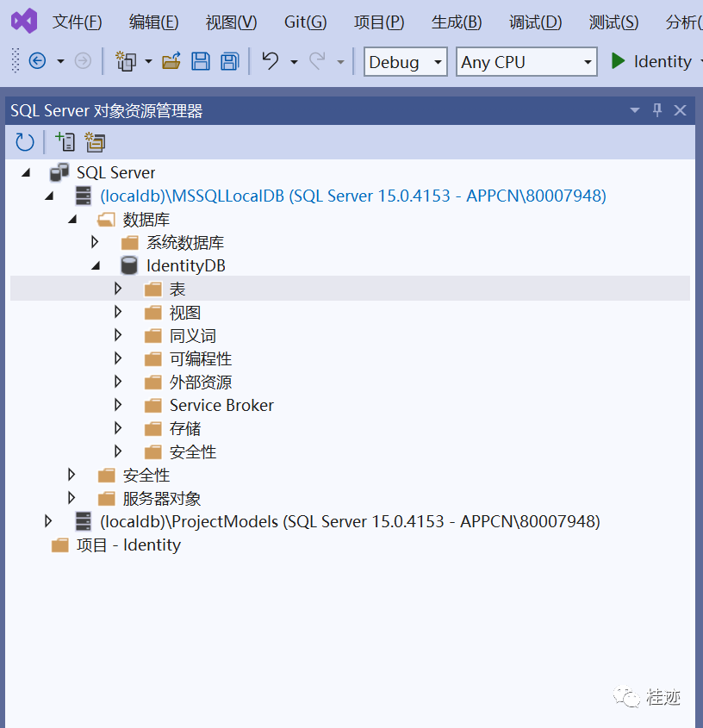The height and width of the screenshot is (728, 703).
Task: Open the 生成(B) menu
Action: pyautogui.click(x=457, y=22)
